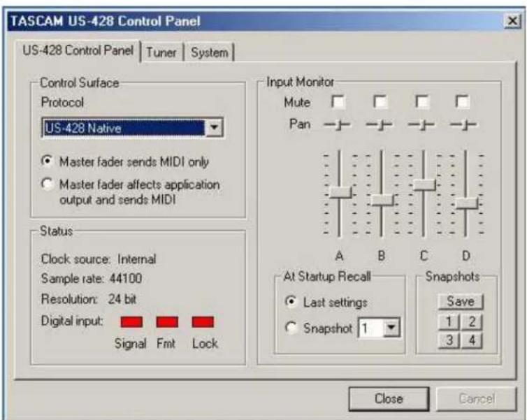Click the Clock source: Internal text
Viewport: 527px width, 420px height.
click(x=99, y=259)
